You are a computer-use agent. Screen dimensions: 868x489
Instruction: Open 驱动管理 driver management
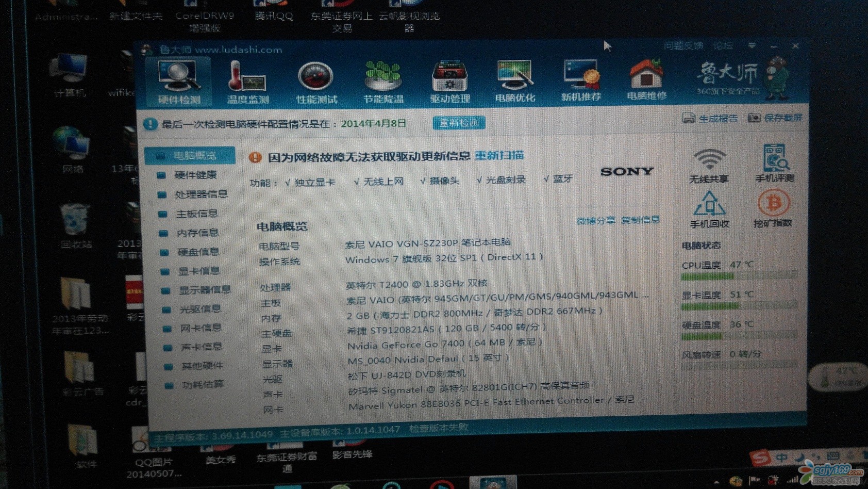click(449, 83)
